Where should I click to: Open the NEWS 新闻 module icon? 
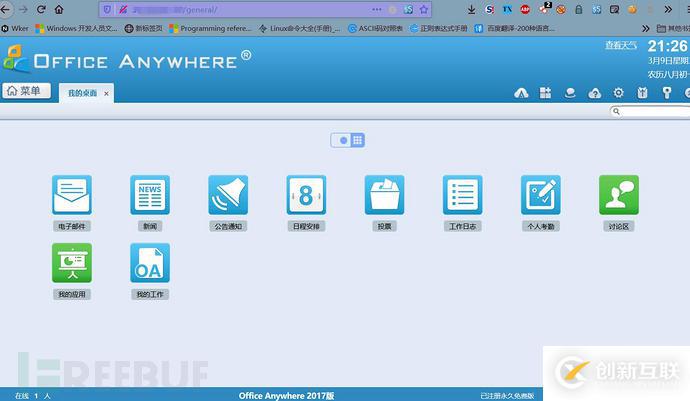coord(150,195)
